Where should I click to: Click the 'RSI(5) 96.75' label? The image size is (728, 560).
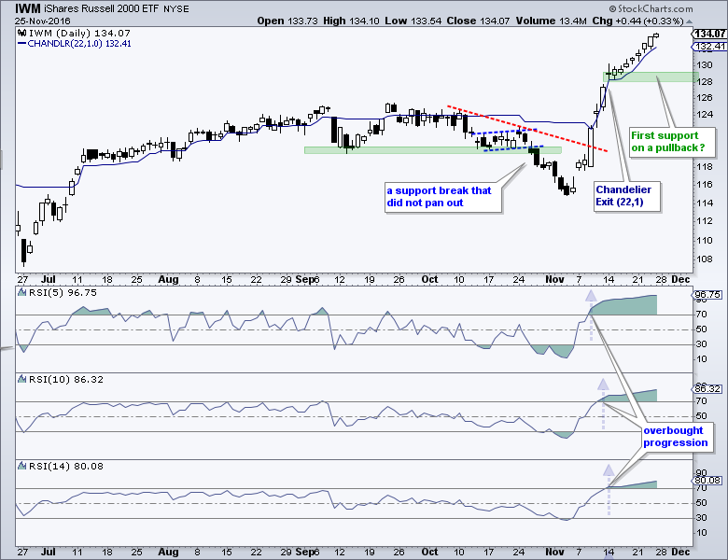[63, 292]
